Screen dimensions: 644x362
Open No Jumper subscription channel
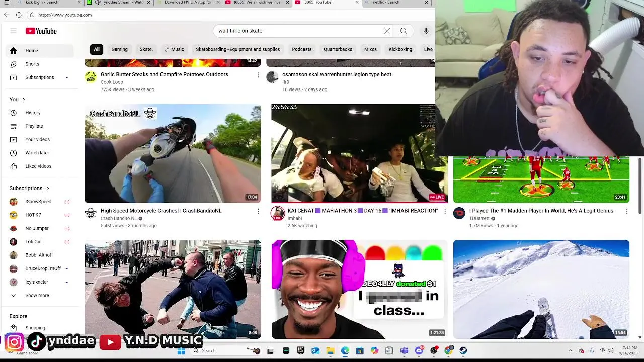tap(40, 228)
